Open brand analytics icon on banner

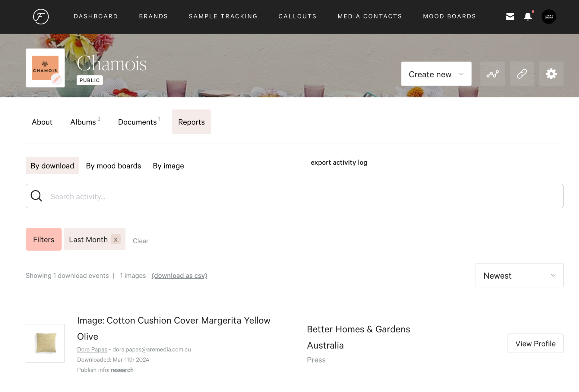tap(492, 74)
